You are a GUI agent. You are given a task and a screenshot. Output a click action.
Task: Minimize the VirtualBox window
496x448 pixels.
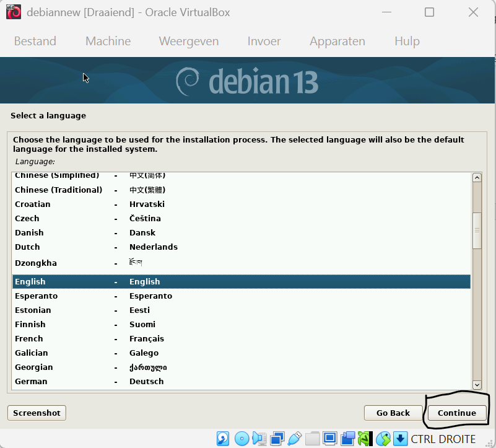tap(386, 12)
